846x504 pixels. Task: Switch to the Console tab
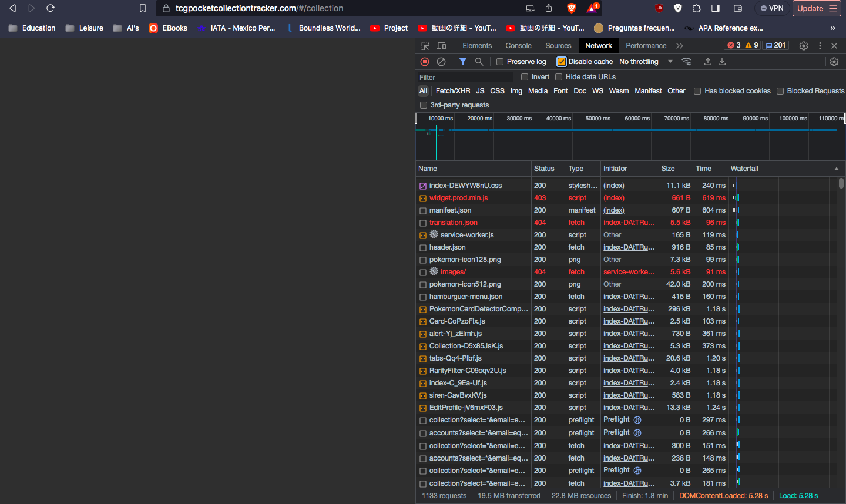click(518, 46)
